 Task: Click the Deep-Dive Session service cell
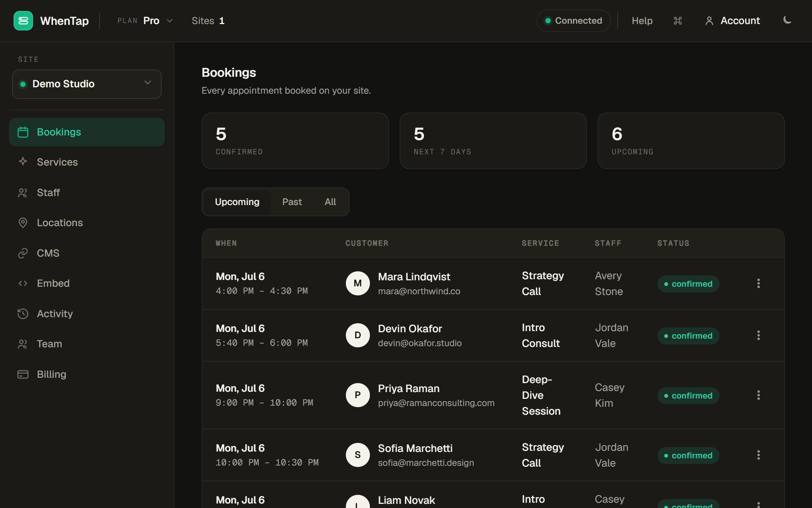(x=541, y=395)
